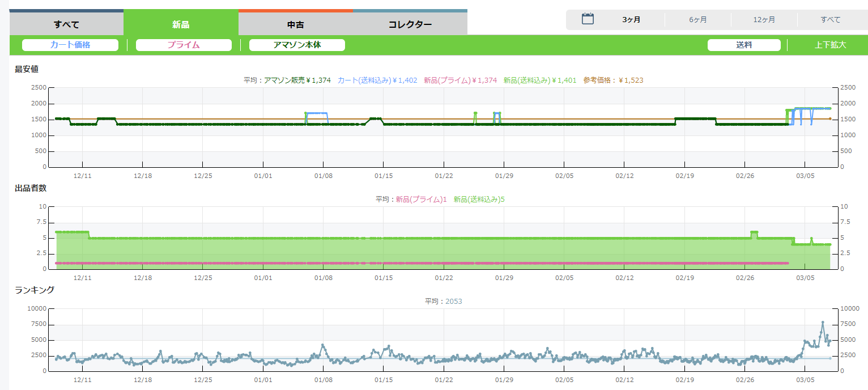Click the 上下拡大 button
The width and height of the screenshot is (868, 390).
pos(830,45)
